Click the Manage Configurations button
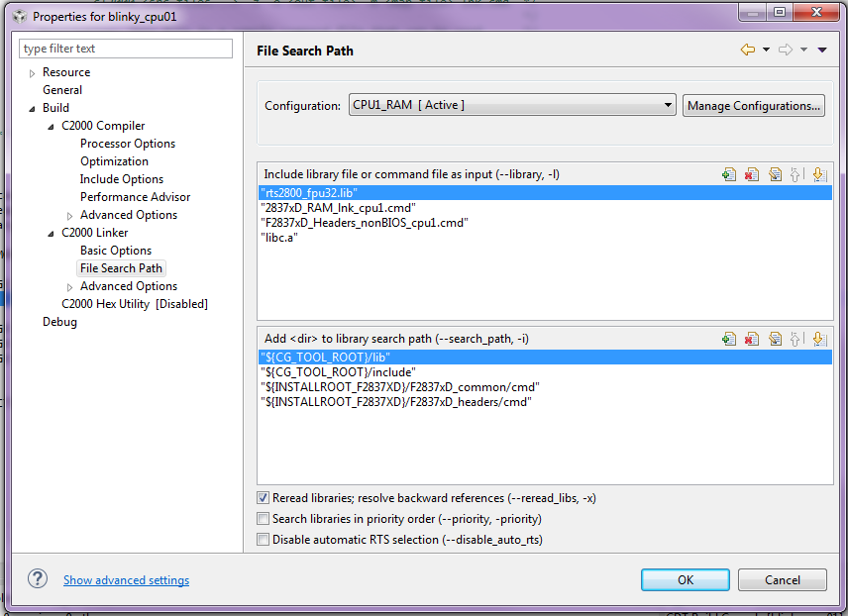Image resolution: width=848 pixels, height=616 pixels. click(753, 106)
